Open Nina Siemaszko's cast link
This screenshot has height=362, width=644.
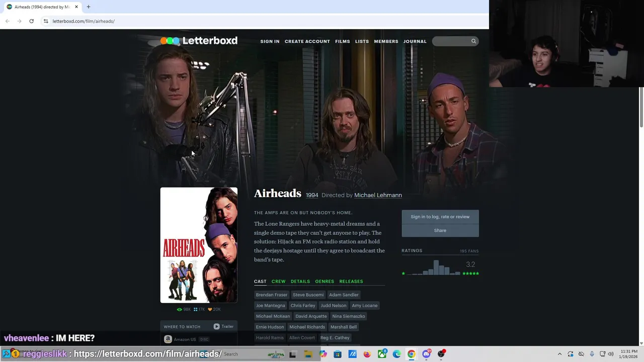349,316
